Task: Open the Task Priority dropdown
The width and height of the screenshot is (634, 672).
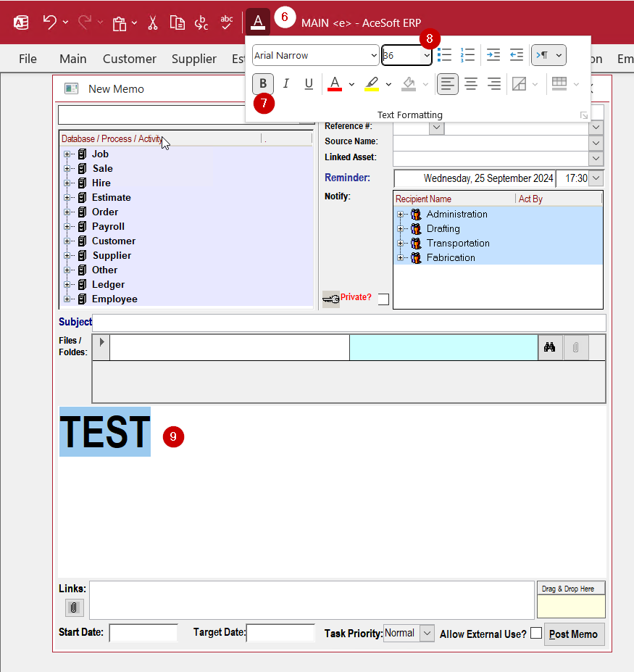Action: (427, 633)
